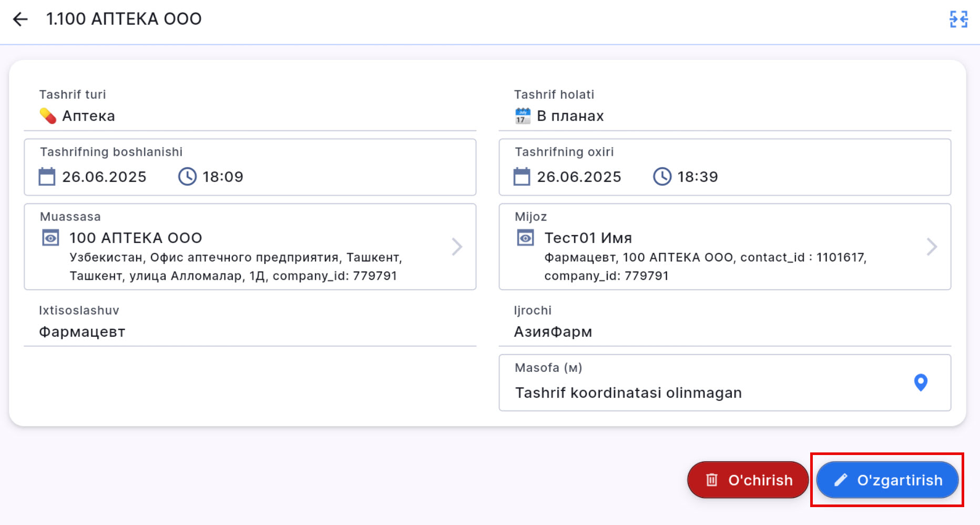Click the end time 18:39 value
Image resolution: width=980 pixels, height=525 pixels.
point(697,177)
